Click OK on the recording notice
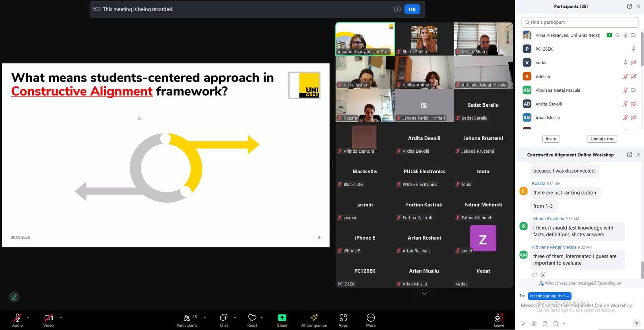Viewport: 644px width, 330px height. [x=412, y=9]
